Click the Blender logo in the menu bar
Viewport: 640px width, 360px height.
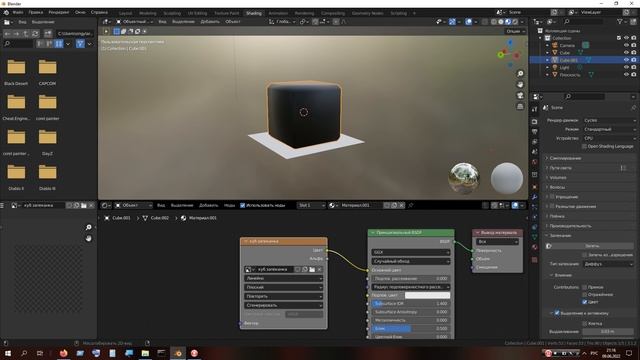click(6, 12)
